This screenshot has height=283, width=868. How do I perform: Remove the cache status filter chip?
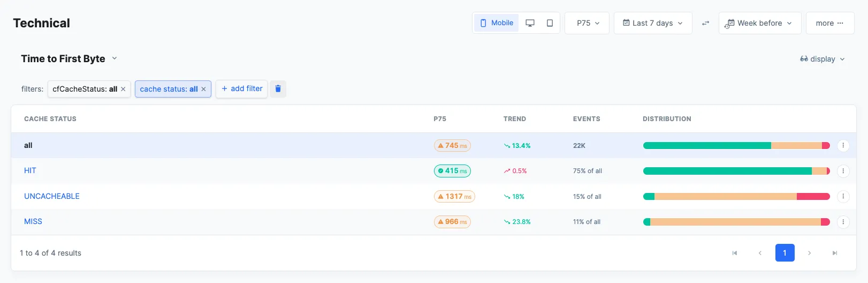[x=203, y=90]
